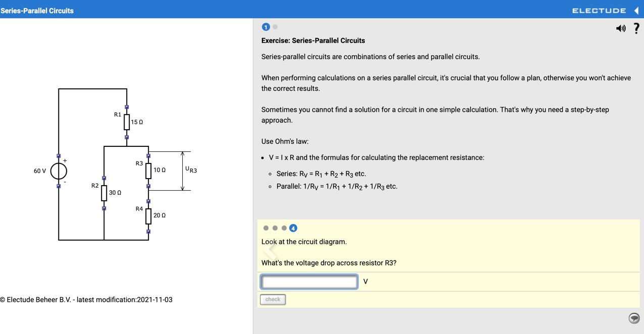Select resistor R4 symbol (20 Ω)
Image resolution: width=644 pixels, height=334 pixels.
coord(148,216)
